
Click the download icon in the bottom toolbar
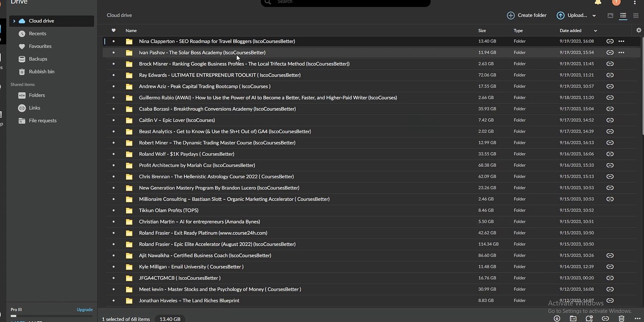[x=557, y=318]
